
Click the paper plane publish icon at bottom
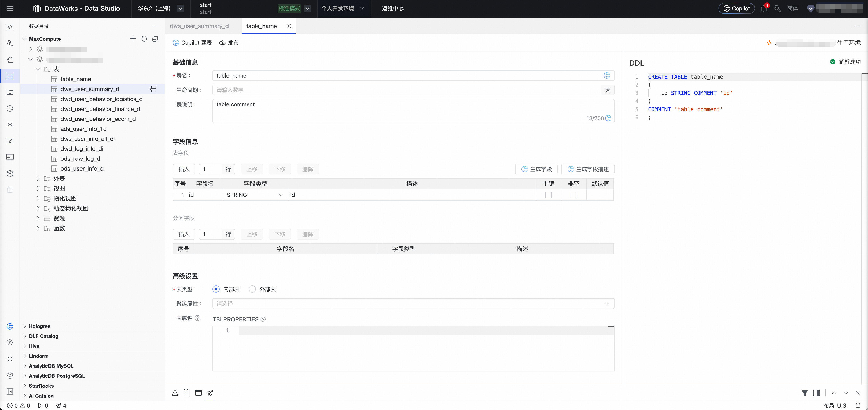click(x=210, y=393)
